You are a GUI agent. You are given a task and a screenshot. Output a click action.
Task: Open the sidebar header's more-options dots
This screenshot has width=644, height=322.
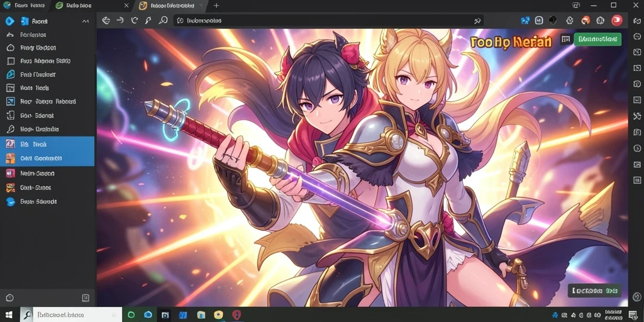[86, 21]
